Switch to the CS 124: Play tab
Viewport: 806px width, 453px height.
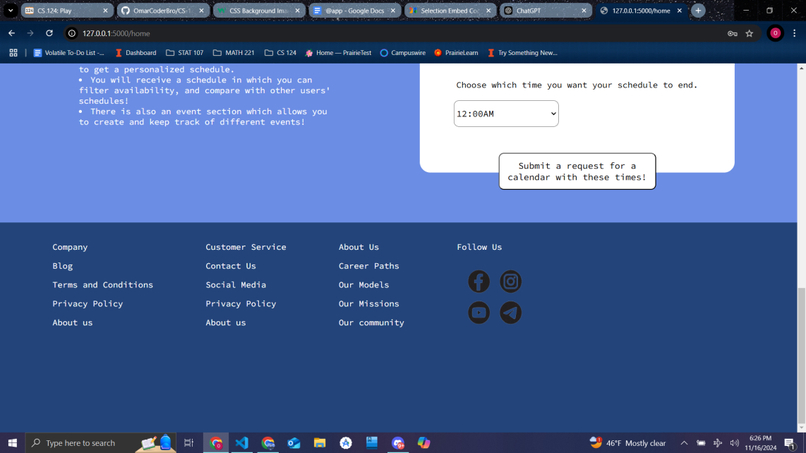coord(67,10)
